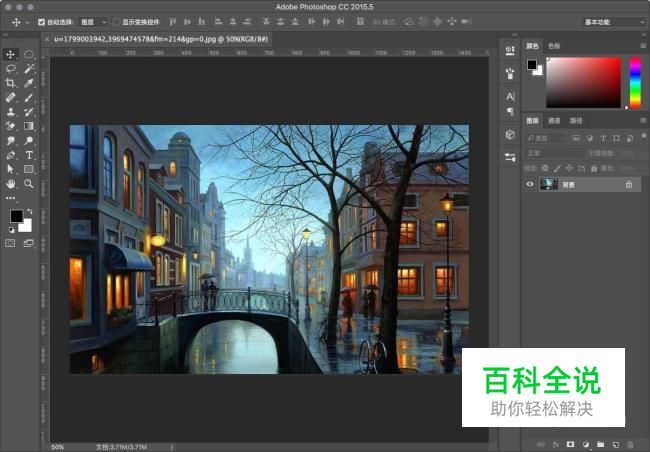This screenshot has height=452, width=650.
Task: Select the Brush tool
Action: [29, 97]
